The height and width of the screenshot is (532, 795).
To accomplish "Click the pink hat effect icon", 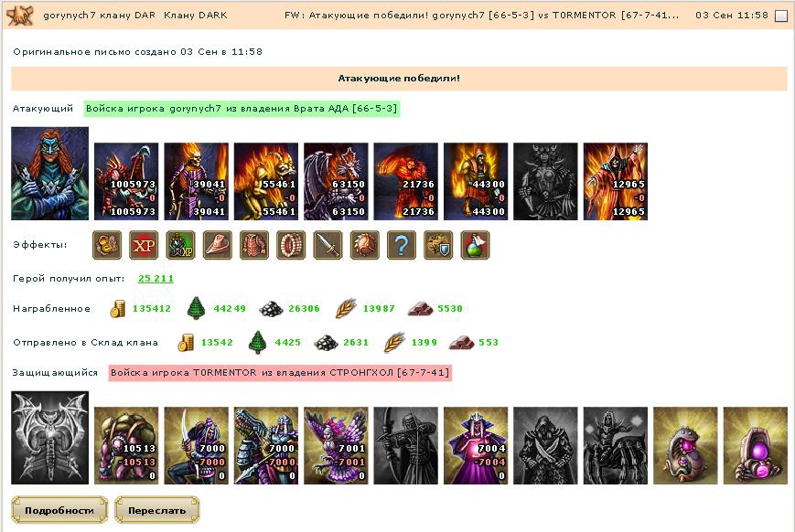I will click(217, 245).
